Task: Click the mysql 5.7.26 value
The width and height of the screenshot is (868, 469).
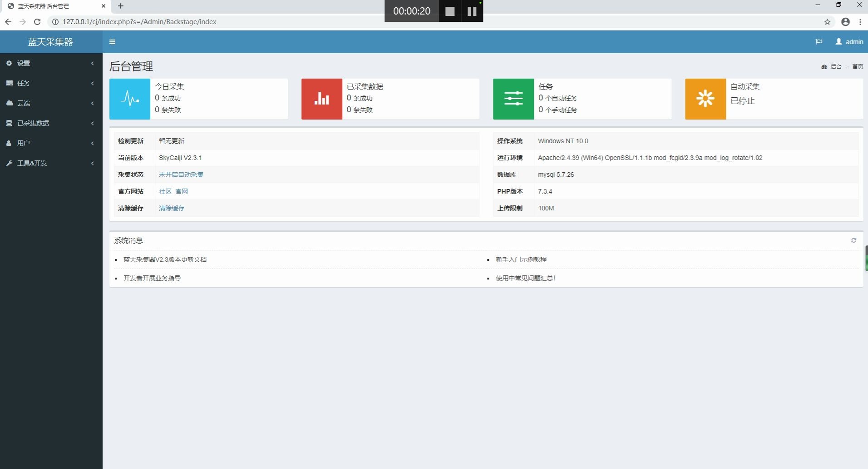Action: coord(556,175)
